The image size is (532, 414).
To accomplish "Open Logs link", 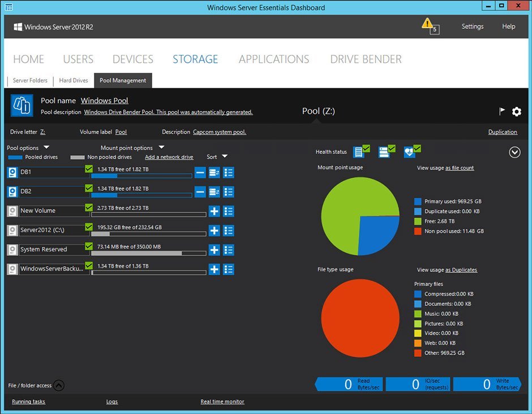I will [112, 402].
